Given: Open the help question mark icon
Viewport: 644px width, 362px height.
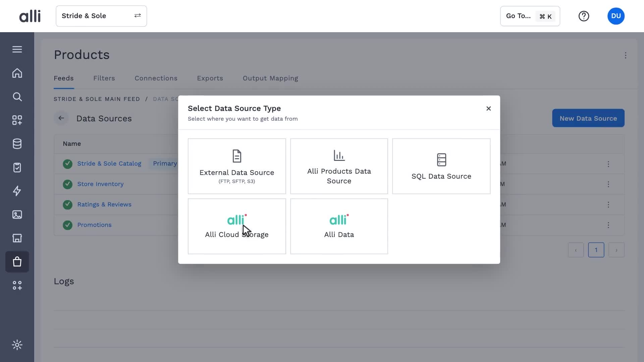Looking at the screenshot, I should (x=584, y=16).
